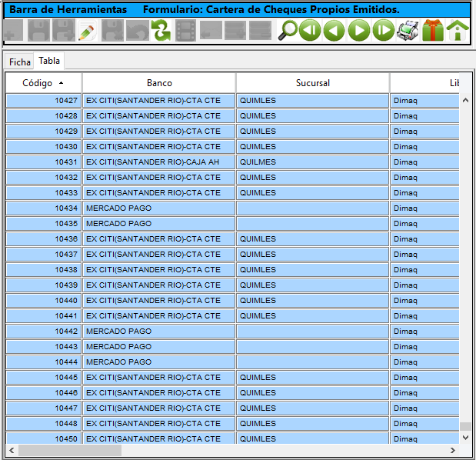
Task: Go to previous record arrow
Action: (335, 31)
